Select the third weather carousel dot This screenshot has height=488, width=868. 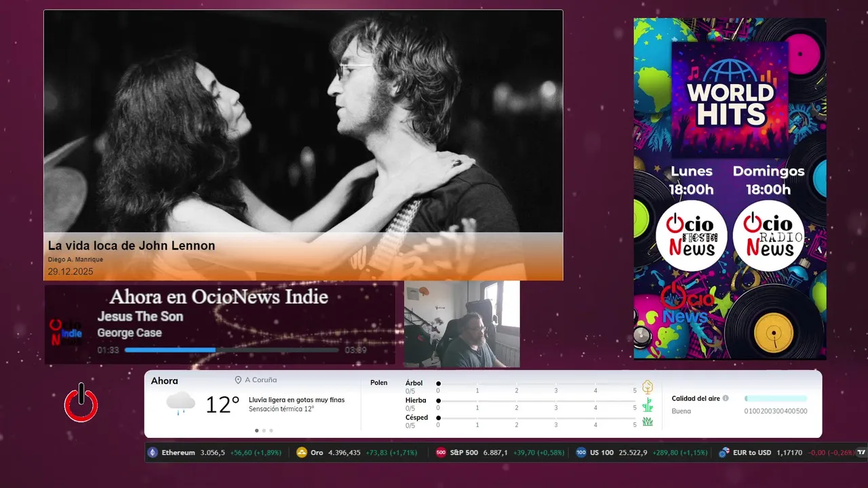[x=271, y=430]
